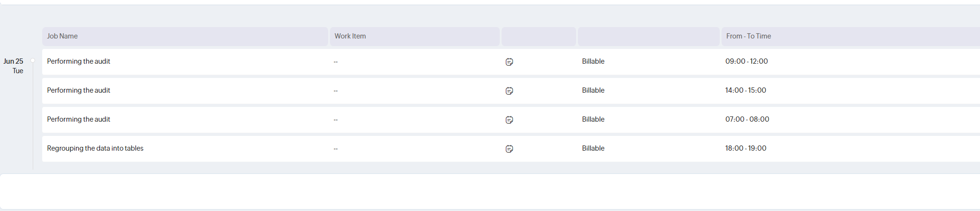Open Regrouping the data into tables job
This screenshot has width=980, height=211.
pyautogui.click(x=95, y=148)
